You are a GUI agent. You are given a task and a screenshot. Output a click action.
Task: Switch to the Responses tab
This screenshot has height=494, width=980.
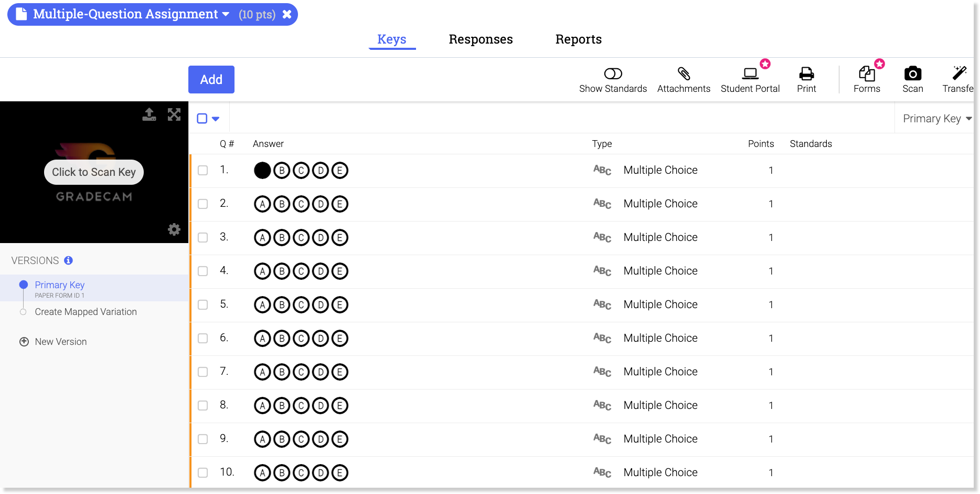pyautogui.click(x=481, y=39)
